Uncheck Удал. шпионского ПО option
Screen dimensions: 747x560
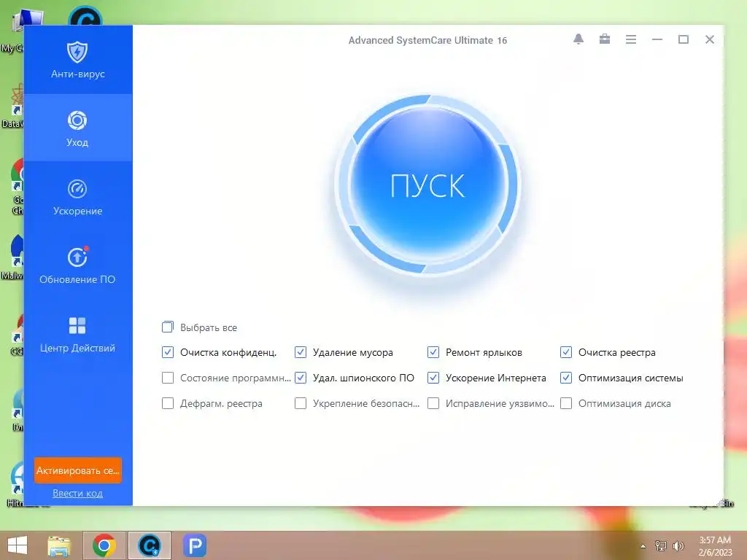pos(300,378)
